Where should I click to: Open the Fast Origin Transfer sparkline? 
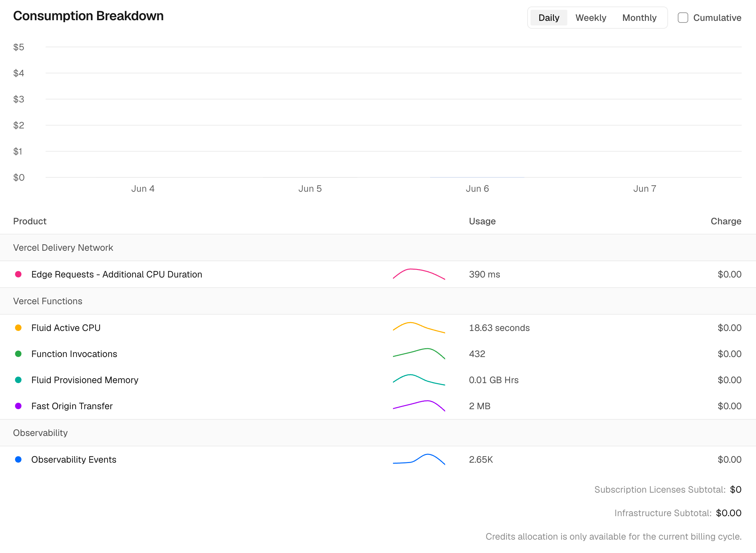tap(419, 406)
